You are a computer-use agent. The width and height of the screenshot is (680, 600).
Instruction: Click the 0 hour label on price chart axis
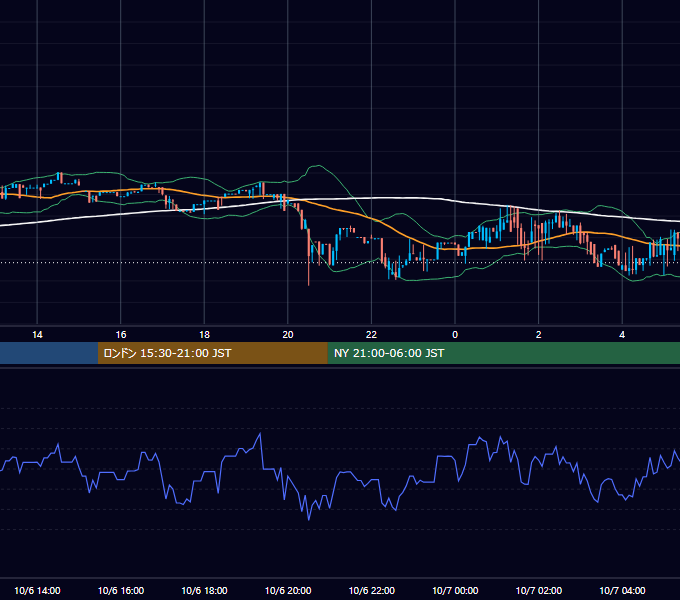[455, 335]
